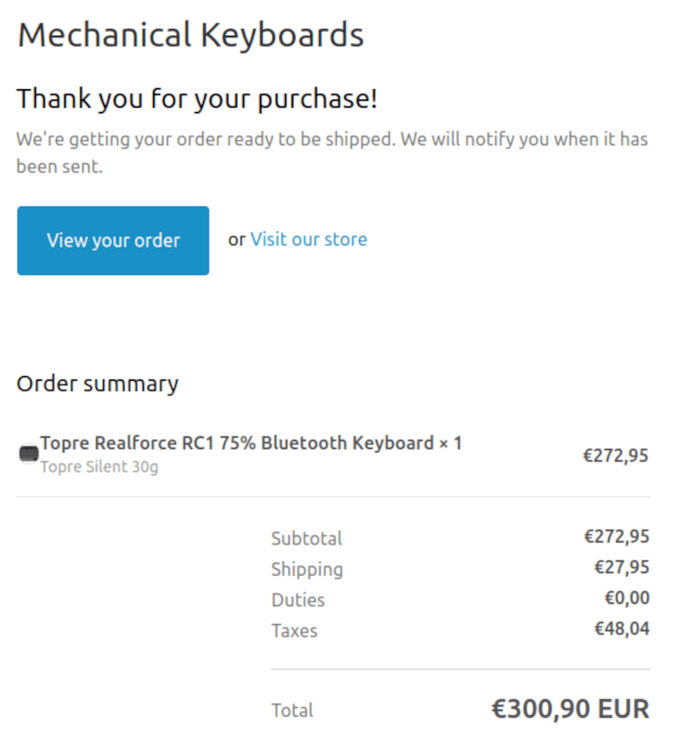The width and height of the screenshot is (700, 750).
Task: Click the Topre Silent 30g variant text
Action: coord(99,466)
